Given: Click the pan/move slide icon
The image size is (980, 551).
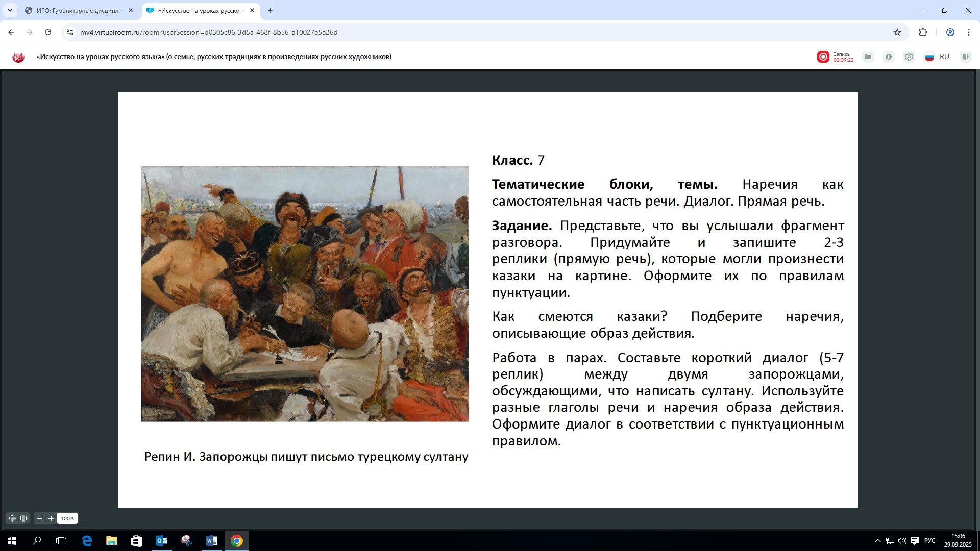Looking at the screenshot, I should [x=12, y=518].
